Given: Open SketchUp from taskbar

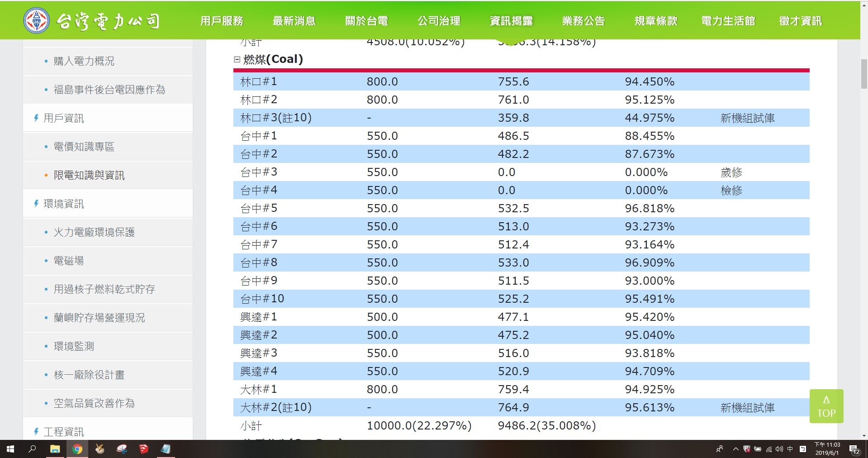Looking at the screenshot, I should click(144, 449).
